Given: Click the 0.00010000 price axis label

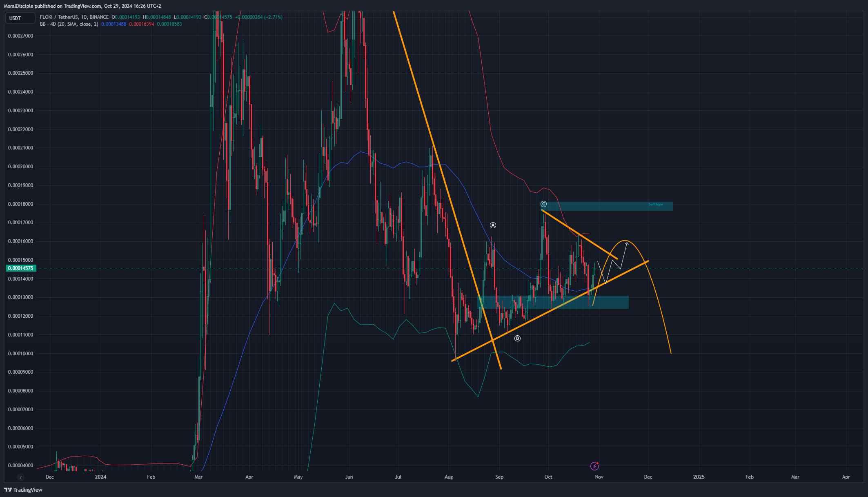Looking at the screenshot, I should point(21,354).
